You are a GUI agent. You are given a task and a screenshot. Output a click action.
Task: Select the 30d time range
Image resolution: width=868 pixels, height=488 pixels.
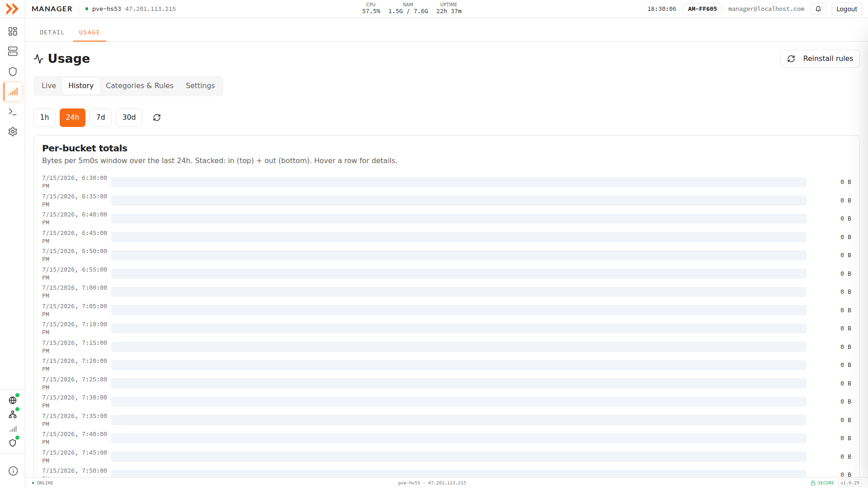click(x=129, y=117)
